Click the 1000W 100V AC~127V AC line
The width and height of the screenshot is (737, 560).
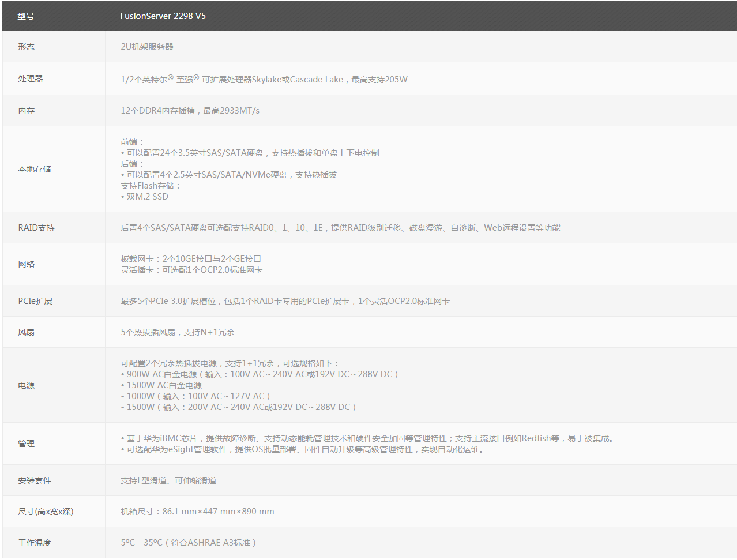pos(195,396)
